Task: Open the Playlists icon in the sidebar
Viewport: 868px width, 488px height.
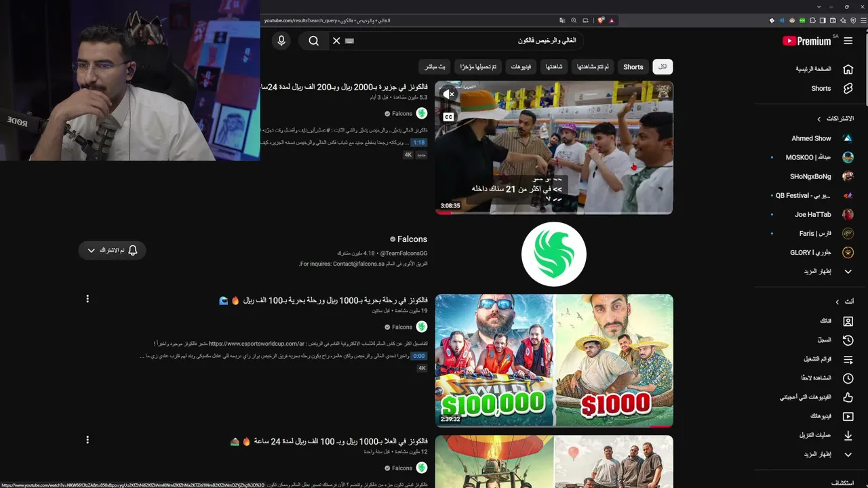Action: click(848, 359)
